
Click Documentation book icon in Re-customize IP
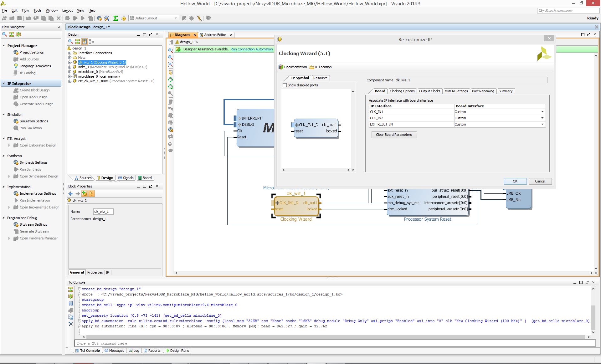click(x=281, y=67)
